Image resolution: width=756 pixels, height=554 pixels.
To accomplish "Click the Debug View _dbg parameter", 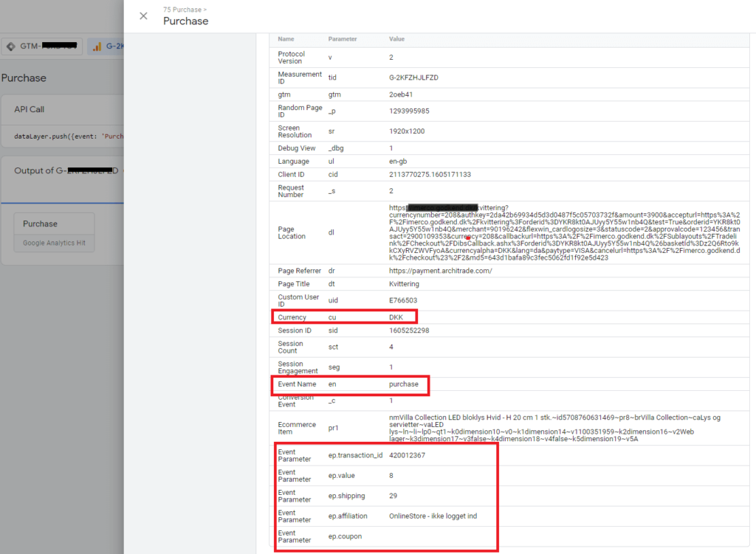I will pyautogui.click(x=336, y=148).
